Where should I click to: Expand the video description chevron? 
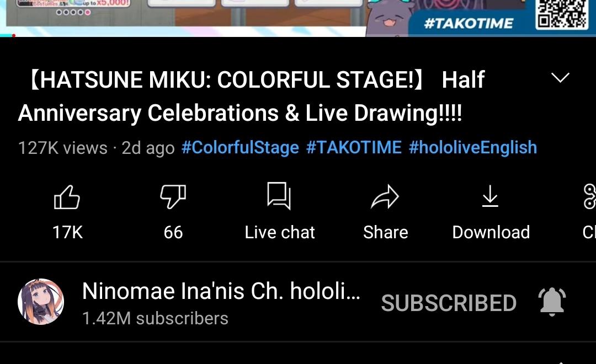pyautogui.click(x=560, y=78)
